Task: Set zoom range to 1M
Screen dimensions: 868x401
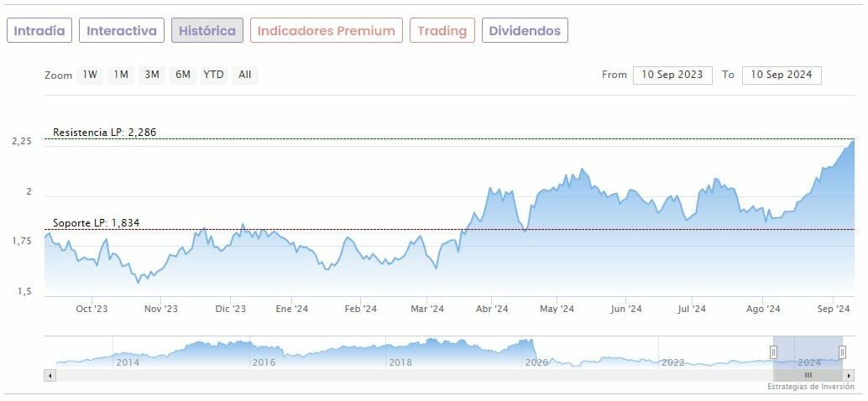Action: coord(121,75)
